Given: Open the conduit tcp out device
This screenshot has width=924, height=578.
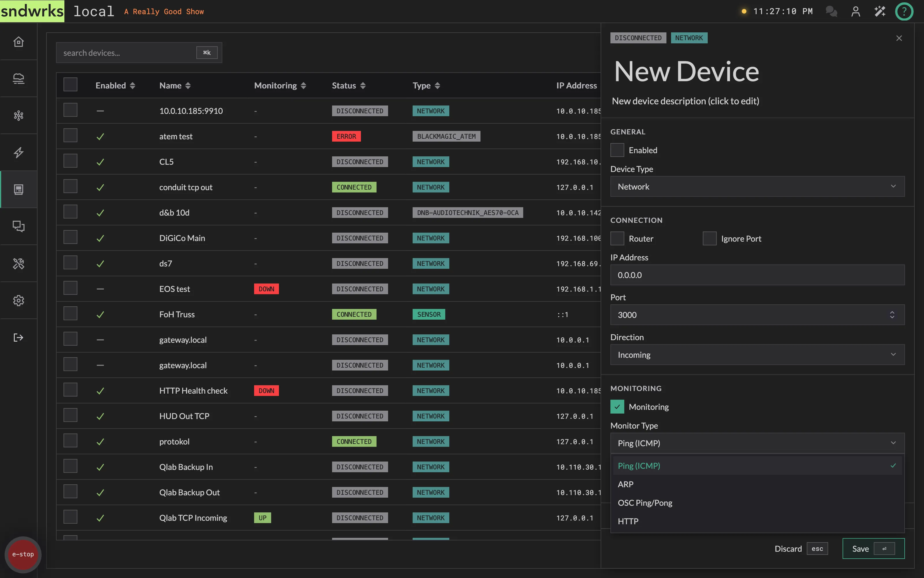Looking at the screenshot, I should click(x=186, y=187).
